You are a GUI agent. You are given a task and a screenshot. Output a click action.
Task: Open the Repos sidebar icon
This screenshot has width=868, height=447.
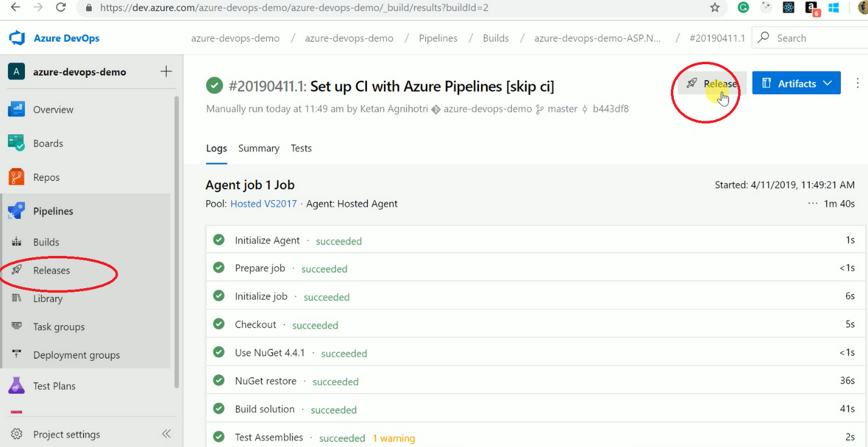pos(16,177)
